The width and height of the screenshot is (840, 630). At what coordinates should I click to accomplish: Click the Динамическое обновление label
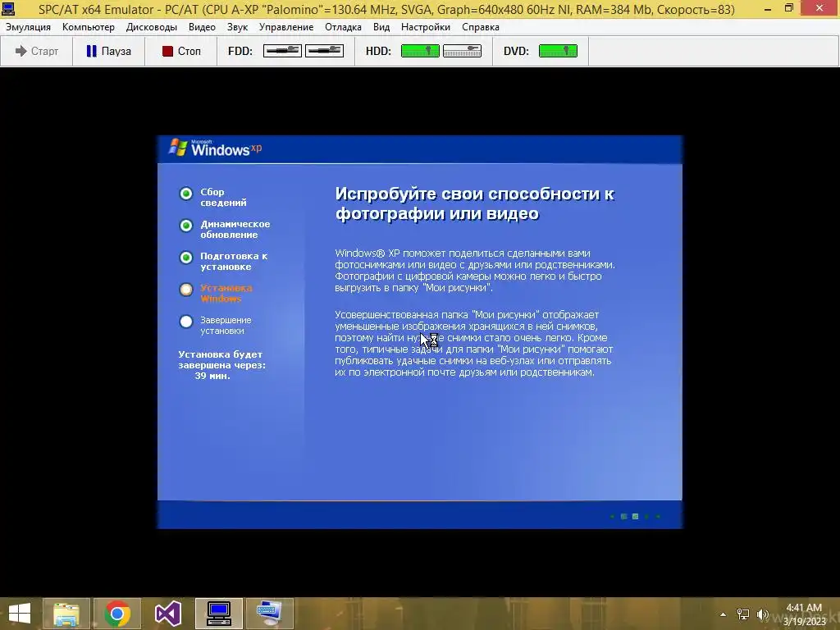pyautogui.click(x=235, y=230)
